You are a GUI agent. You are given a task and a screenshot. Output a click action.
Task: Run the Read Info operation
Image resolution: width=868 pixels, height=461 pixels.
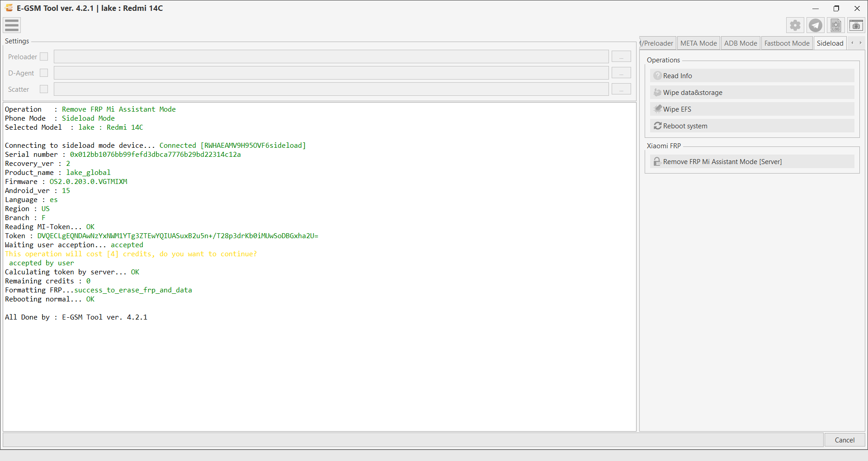(752, 76)
